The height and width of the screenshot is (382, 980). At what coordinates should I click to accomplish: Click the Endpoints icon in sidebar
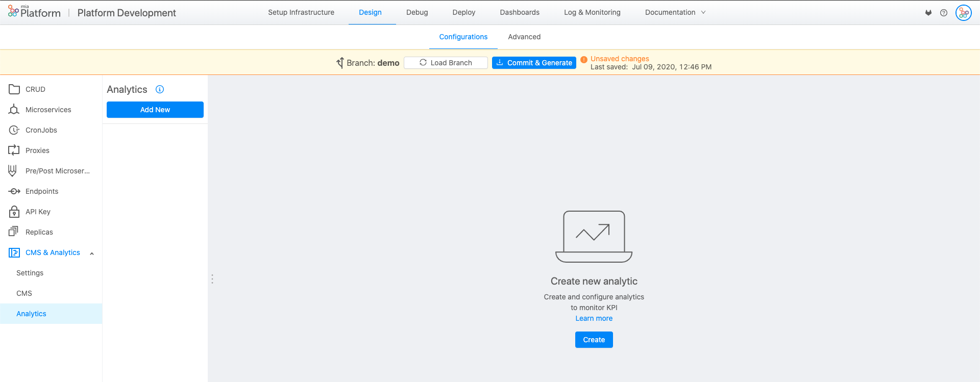coord(14,191)
